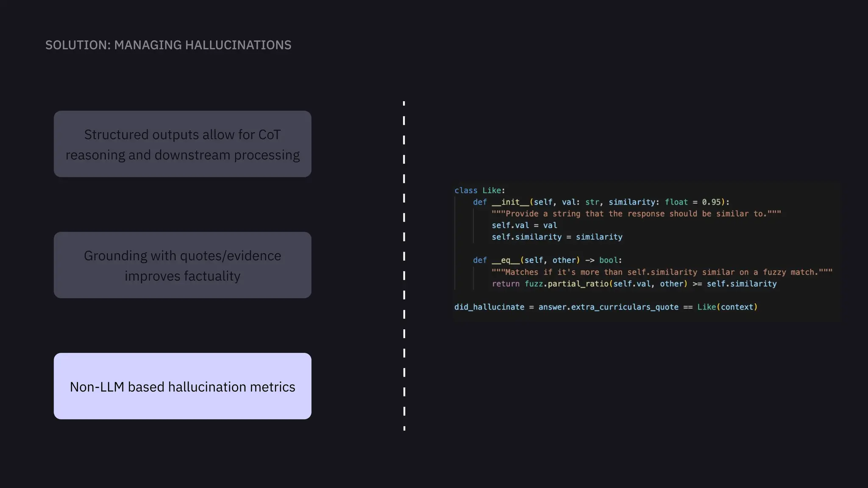Image resolution: width=868 pixels, height=488 pixels.
Task: Click the 'float' type annotation
Action: [676, 202]
